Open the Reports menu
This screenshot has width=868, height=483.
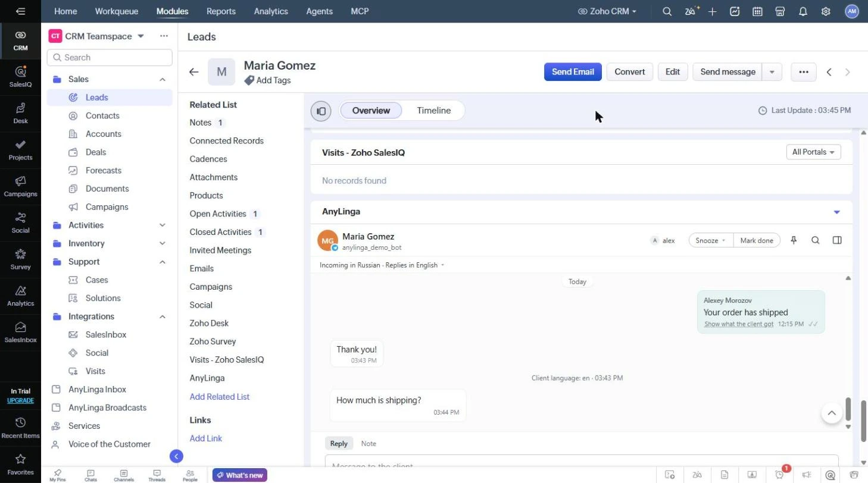tap(221, 11)
